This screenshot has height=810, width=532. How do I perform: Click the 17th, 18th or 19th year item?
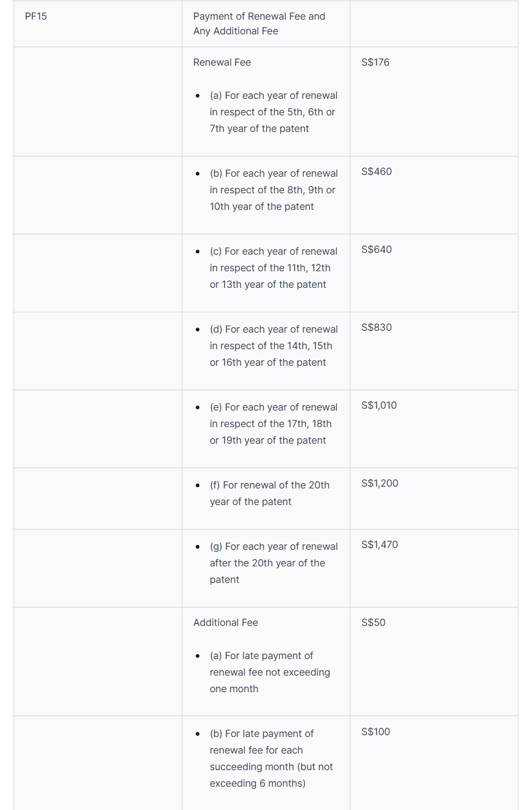point(273,424)
